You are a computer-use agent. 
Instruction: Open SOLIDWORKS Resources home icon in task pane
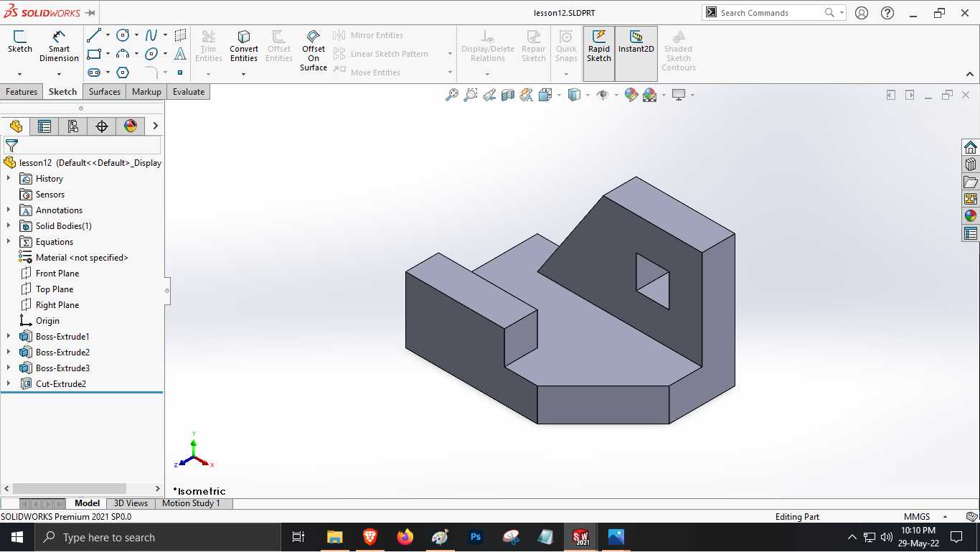click(x=971, y=147)
